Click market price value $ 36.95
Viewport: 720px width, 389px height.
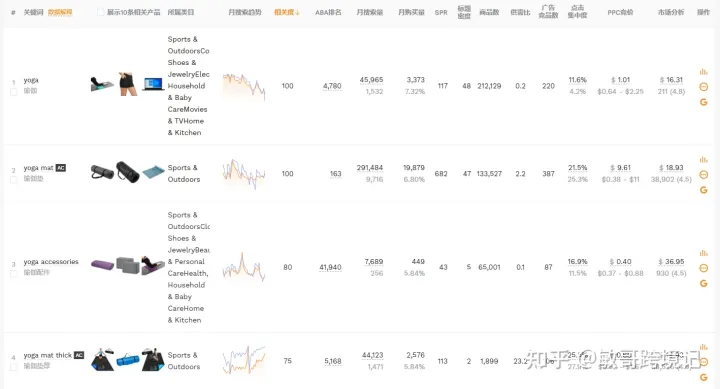coord(671,262)
